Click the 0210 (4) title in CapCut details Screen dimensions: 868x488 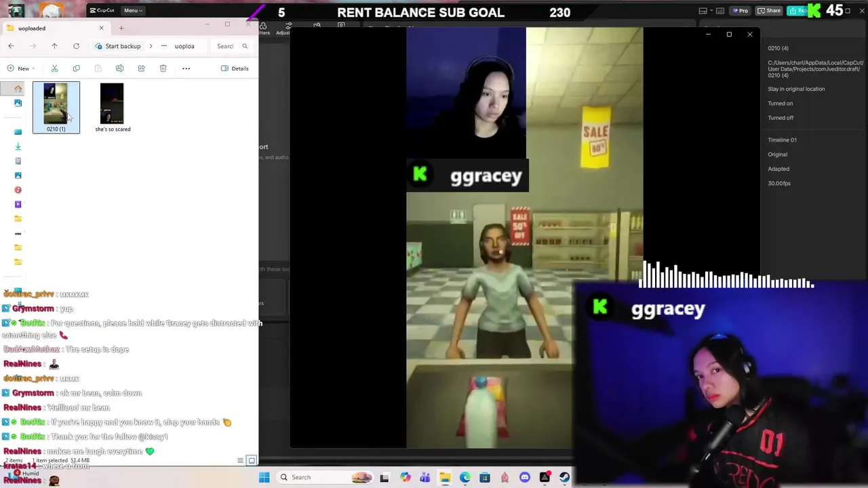coord(778,48)
